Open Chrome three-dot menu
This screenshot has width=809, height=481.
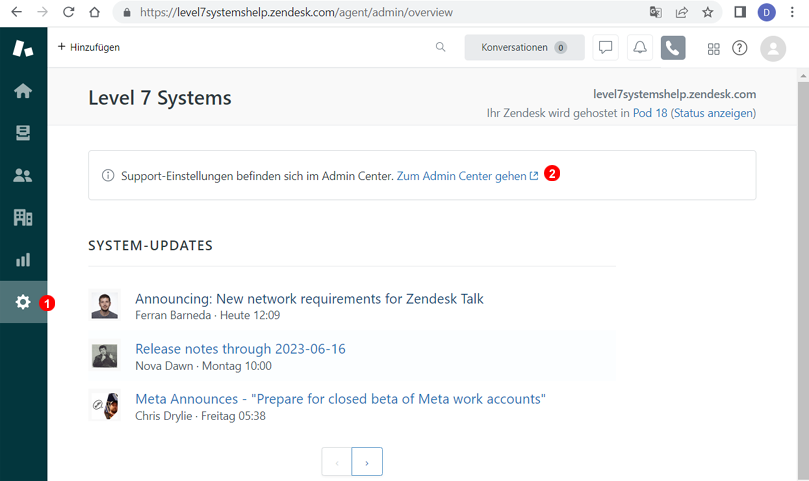point(792,12)
